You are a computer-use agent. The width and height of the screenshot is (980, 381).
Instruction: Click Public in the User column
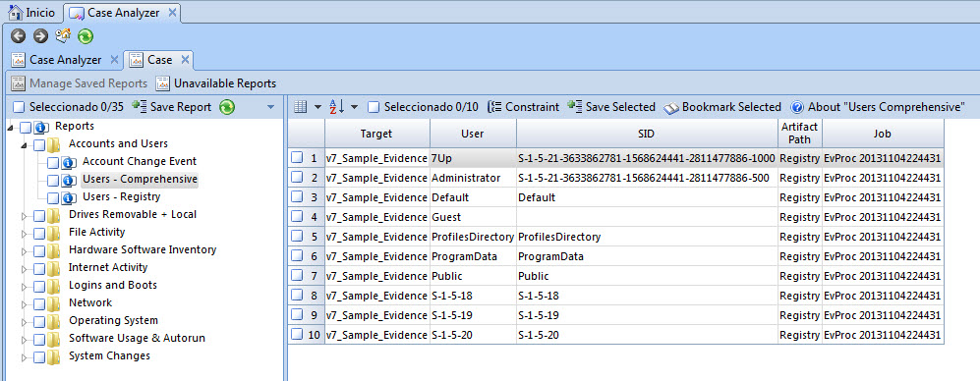(x=473, y=276)
